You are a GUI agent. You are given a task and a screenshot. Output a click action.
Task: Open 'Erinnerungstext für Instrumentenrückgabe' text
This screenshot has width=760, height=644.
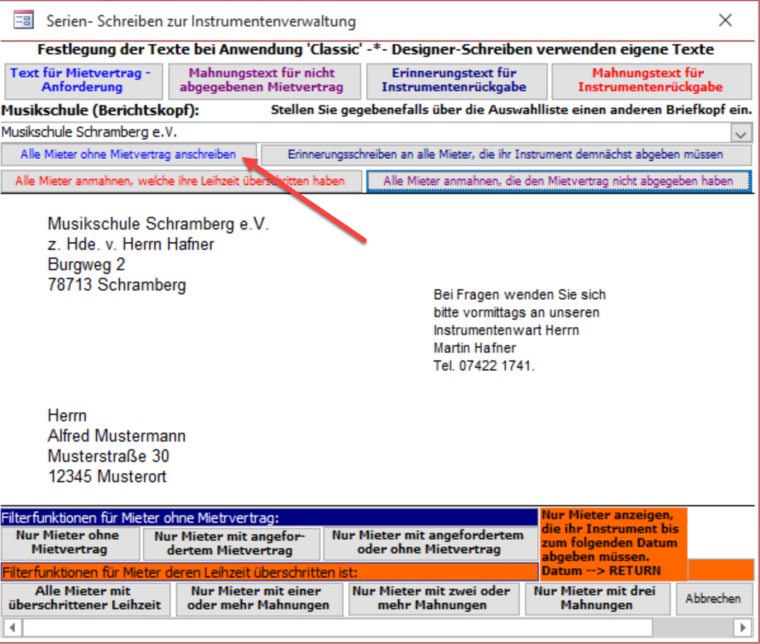click(455, 80)
